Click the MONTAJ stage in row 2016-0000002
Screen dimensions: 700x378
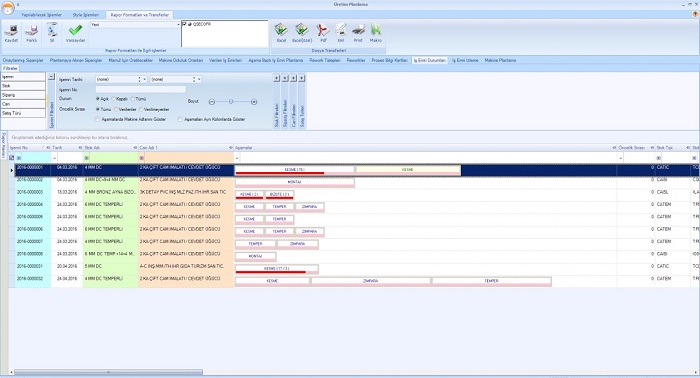click(x=295, y=182)
